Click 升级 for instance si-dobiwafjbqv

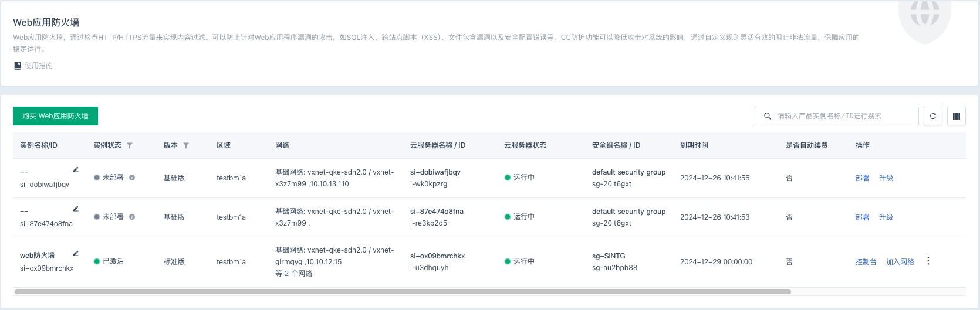pos(886,178)
